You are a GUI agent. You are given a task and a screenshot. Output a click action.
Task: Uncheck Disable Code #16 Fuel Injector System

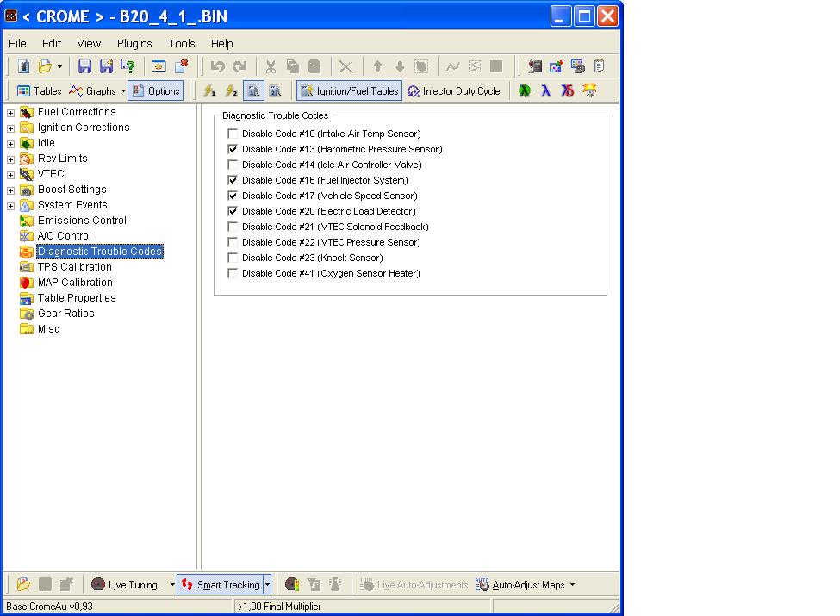coord(233,180)
